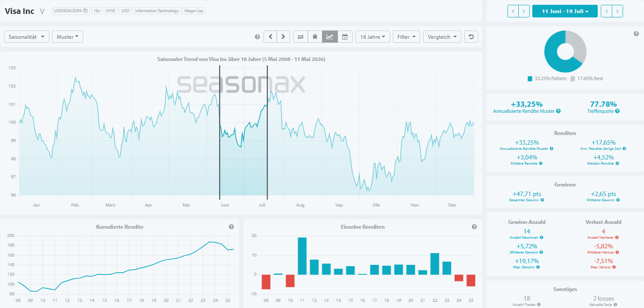The width and height of the screenshot is (644, 308).
Task: Click the Mega-Cap tag
Action: (x=194, y=11)
